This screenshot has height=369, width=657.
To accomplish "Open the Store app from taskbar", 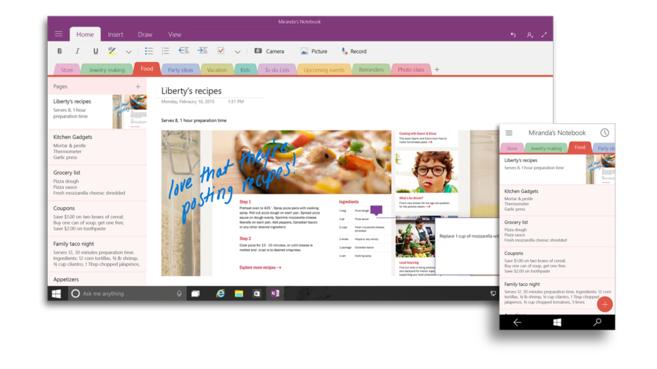I will [257, 294].
